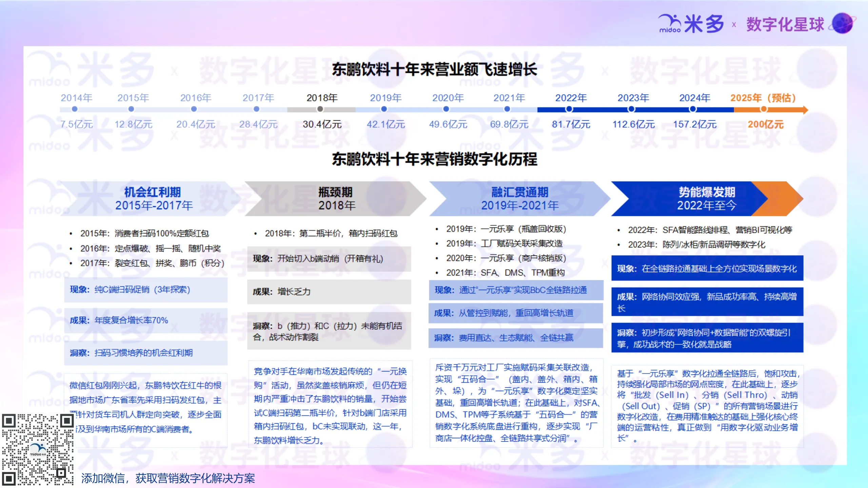Click the orange 2025年 forecast dot
Image resolution: width=868 pixels, height=488 pixels.
click(764, 109)
